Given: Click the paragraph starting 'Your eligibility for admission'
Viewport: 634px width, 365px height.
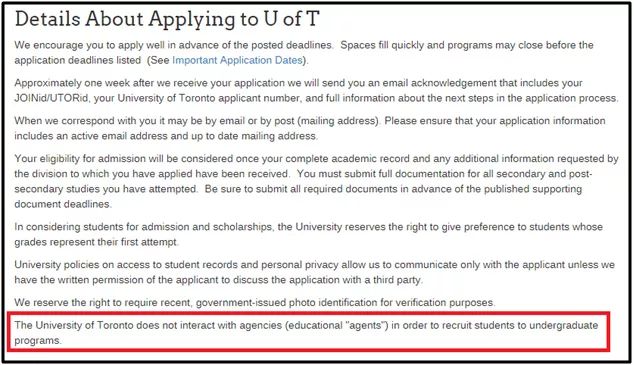Looking at the screenshot, I should tap(316, 181).
